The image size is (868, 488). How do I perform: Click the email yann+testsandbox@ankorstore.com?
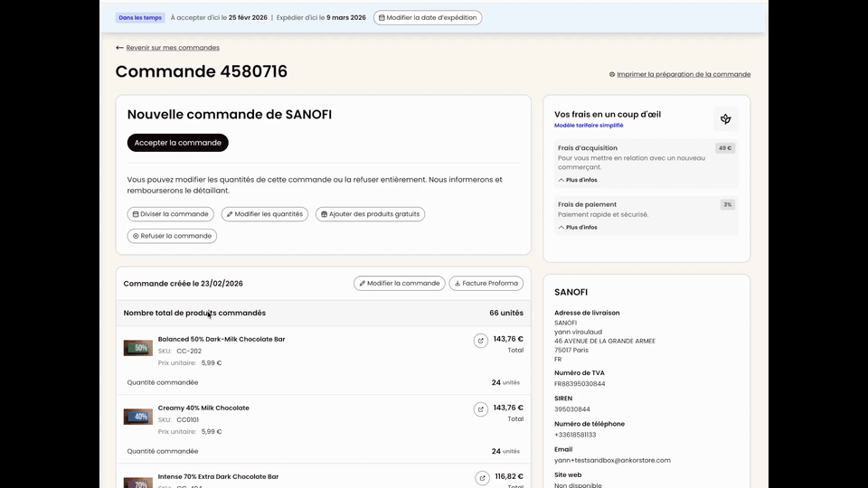(612, 460)
